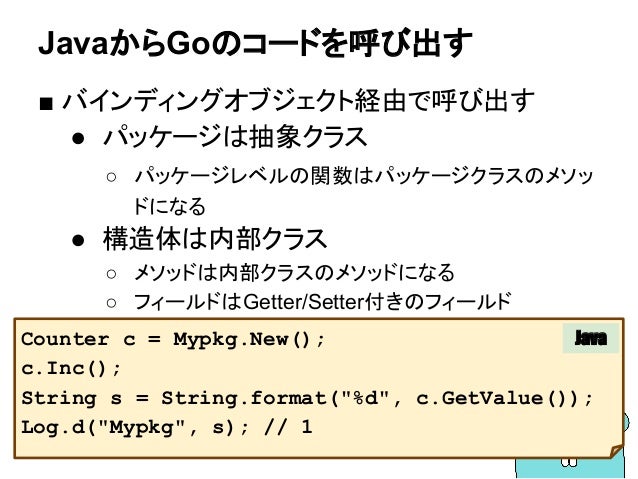Click the "Java" language label badge
Screen dimensions: 638x479
[591, 338]
